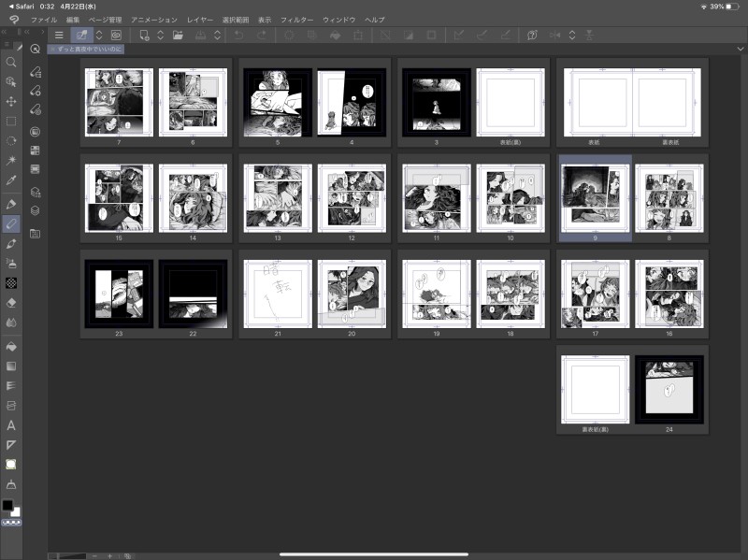Open the Brush Size palette icon

(x=35, y=109)
